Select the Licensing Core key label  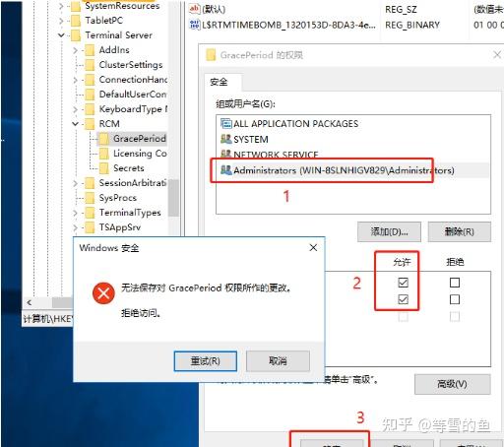(x=140, y=154)
